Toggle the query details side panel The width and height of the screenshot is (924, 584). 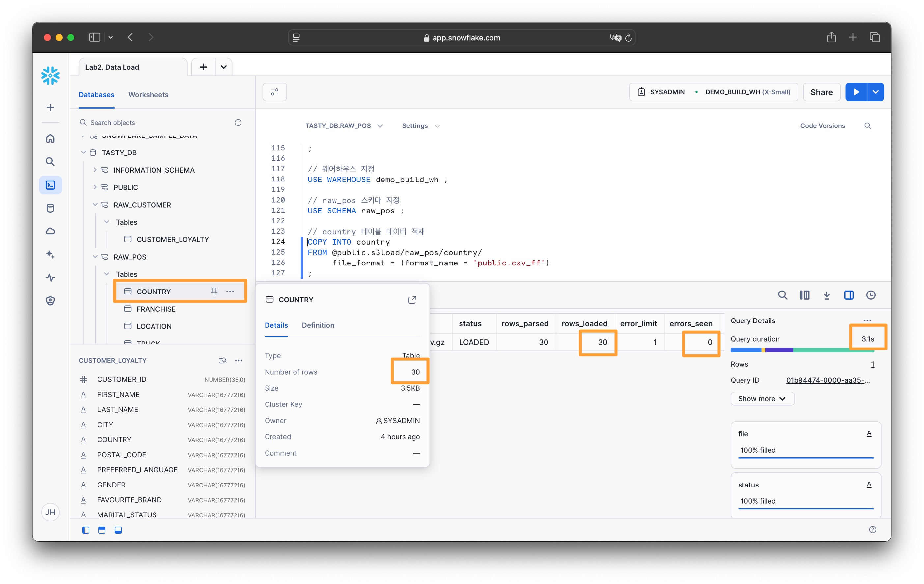849,295
